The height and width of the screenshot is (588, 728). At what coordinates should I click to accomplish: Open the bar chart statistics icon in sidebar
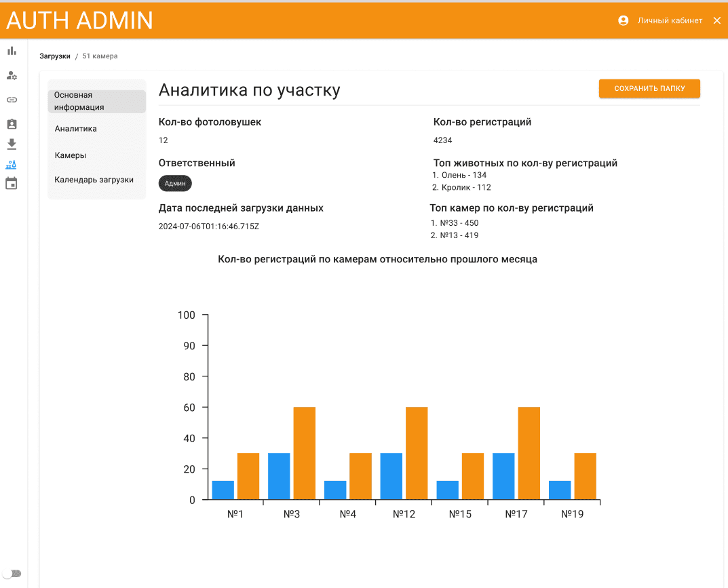click(12, 51)
